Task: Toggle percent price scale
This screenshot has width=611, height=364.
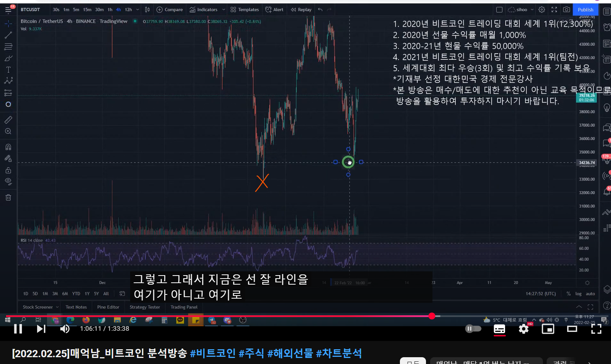Action: [x=568, y=294]
